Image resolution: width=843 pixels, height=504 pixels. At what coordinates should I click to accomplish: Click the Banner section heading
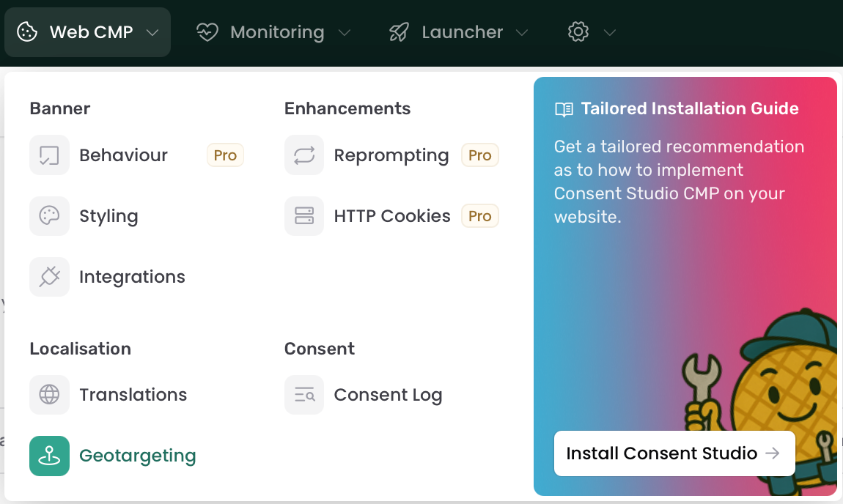coord(59,108)
